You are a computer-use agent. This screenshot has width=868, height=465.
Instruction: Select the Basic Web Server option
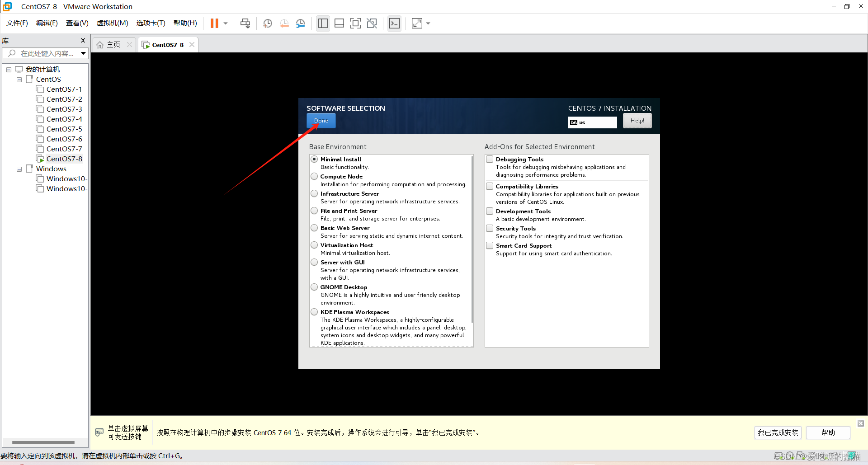tap(314, 228)
